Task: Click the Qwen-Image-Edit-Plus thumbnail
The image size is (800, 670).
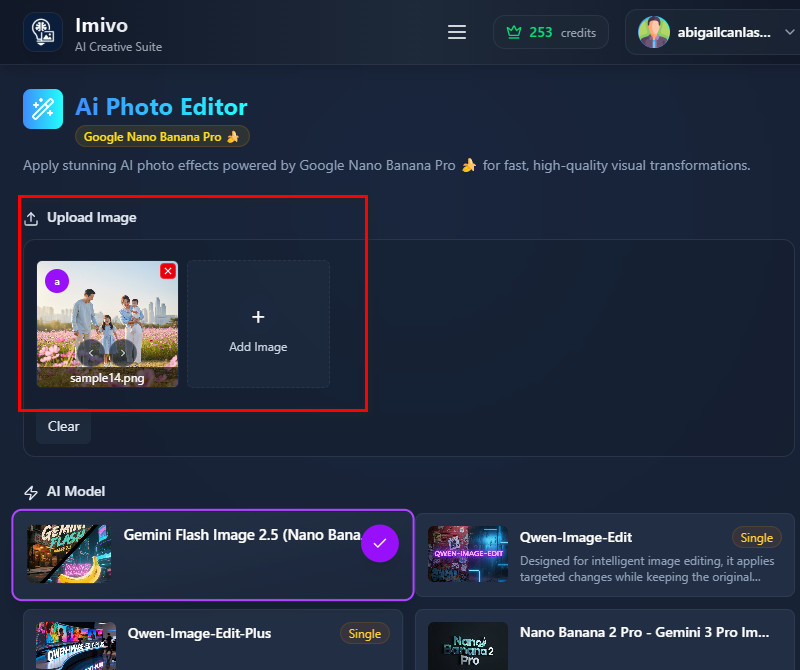Action: coord(76,646)
